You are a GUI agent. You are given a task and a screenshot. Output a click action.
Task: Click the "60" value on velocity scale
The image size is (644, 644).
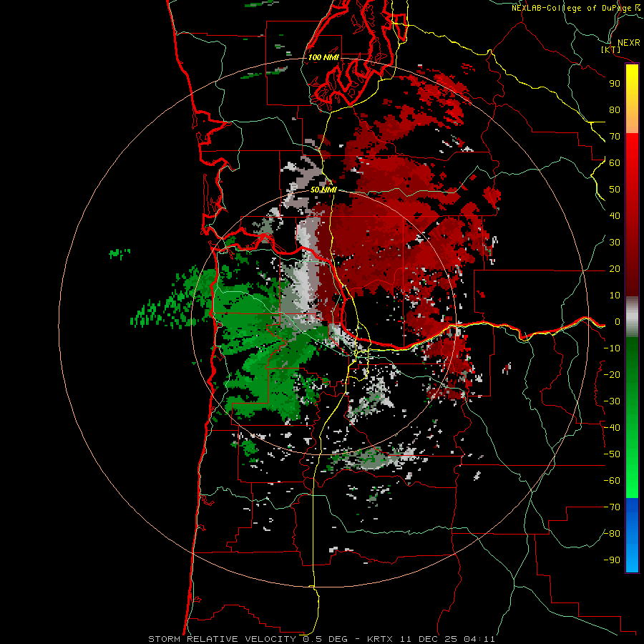pos(615,162)
